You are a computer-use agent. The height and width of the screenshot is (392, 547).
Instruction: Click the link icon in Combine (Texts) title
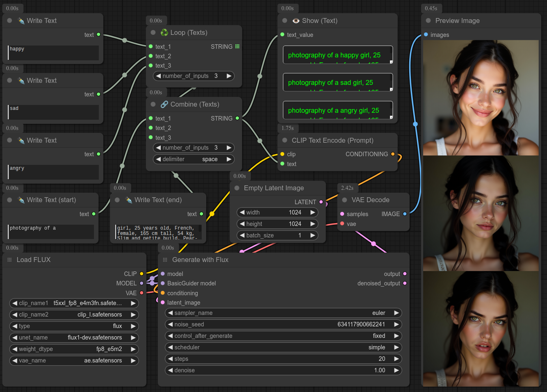tap(164, 105)
